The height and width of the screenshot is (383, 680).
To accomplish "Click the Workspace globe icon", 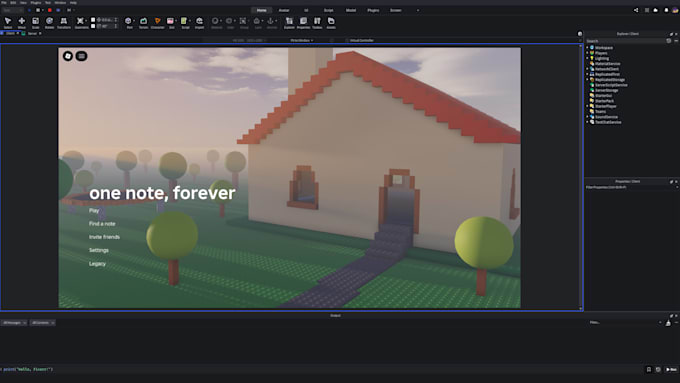I will pos(592,48).
